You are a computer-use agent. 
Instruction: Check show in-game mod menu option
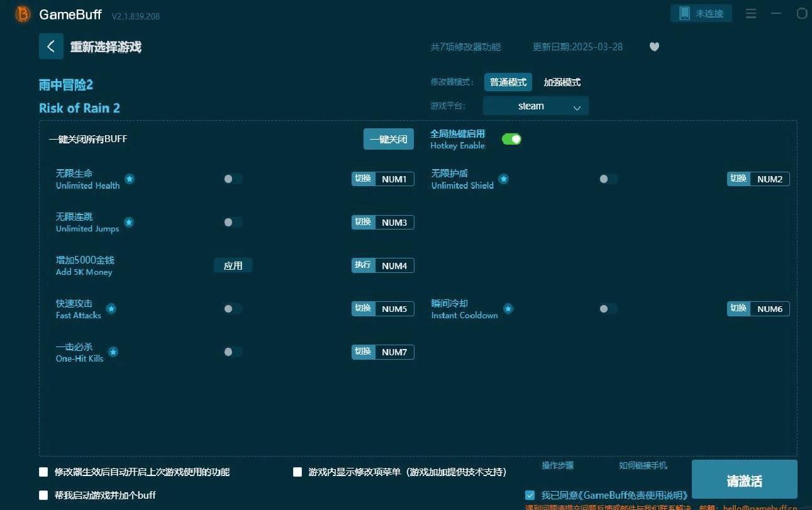(298, 472)
